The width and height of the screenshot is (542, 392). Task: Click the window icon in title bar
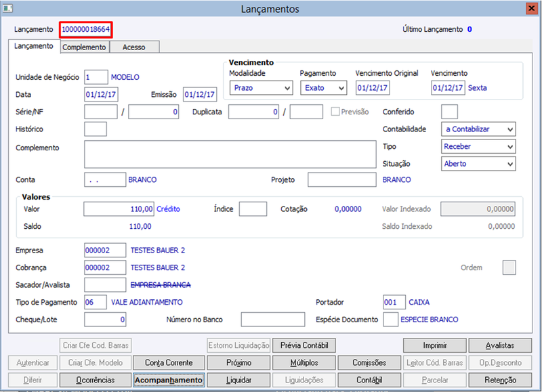tap(7, 8)
